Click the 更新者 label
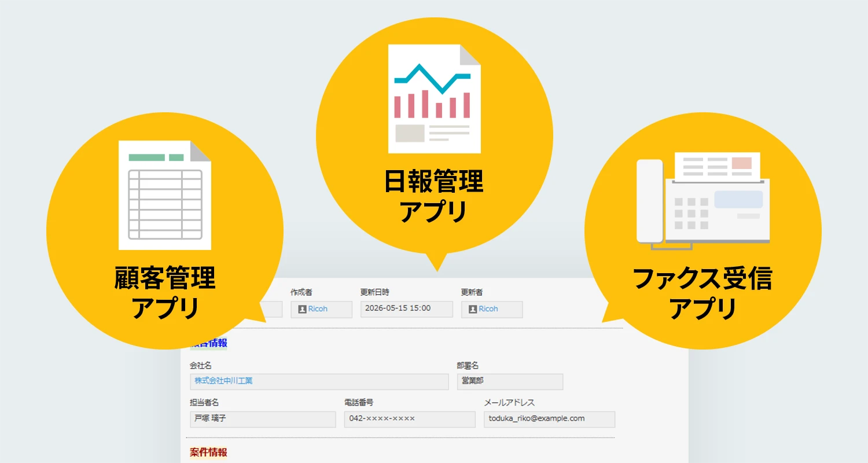868x463 pixels. (472, 292)
